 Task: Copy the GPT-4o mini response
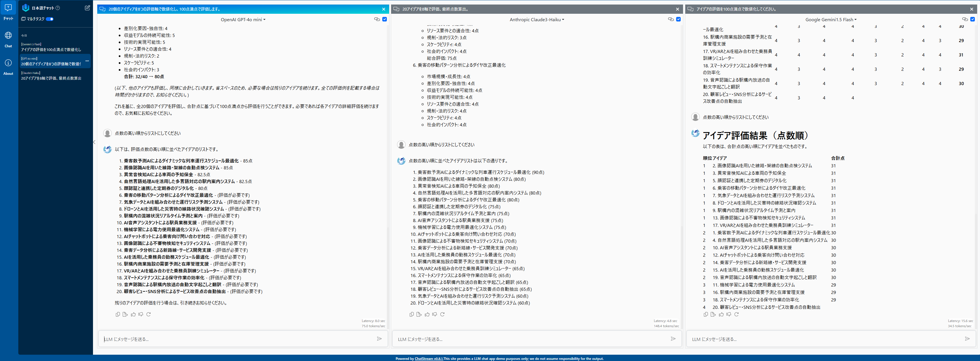tap(118, 315)
